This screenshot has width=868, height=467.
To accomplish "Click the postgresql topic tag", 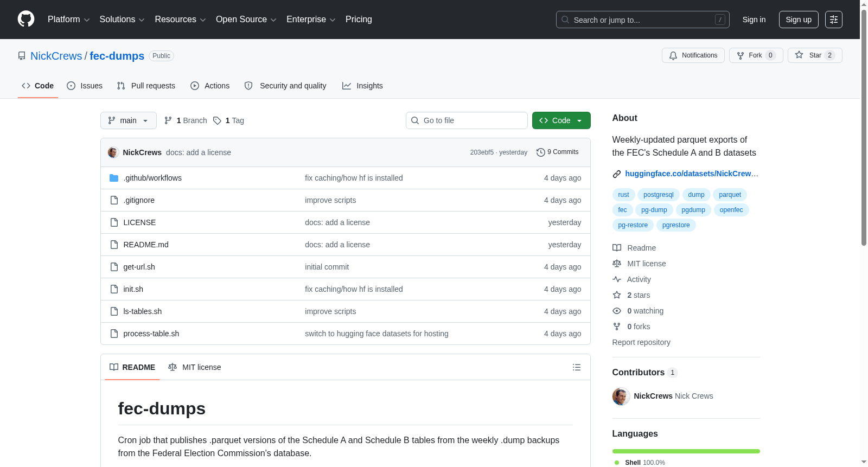I will [x=659, y=195].
